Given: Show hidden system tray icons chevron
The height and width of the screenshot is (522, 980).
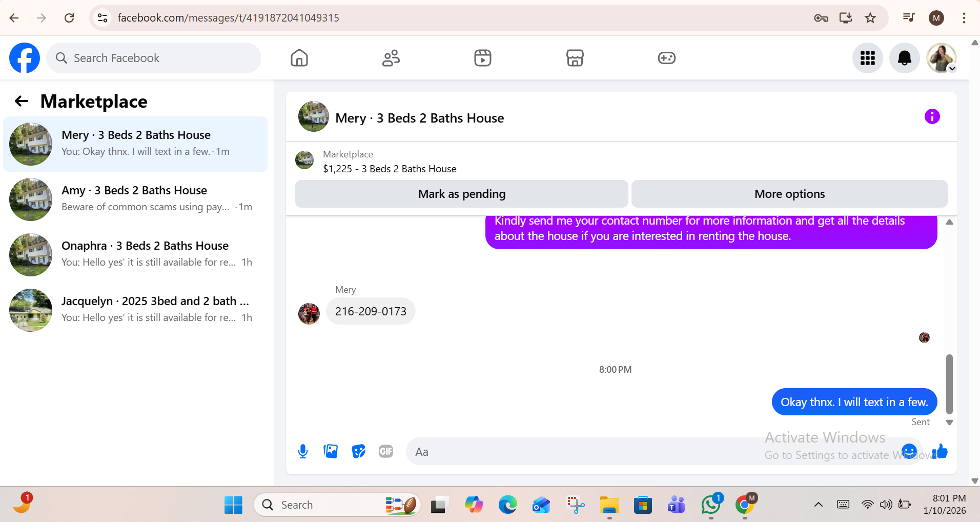Looking at the screenshot, I should pyautogui.click(x=819, y=505).
